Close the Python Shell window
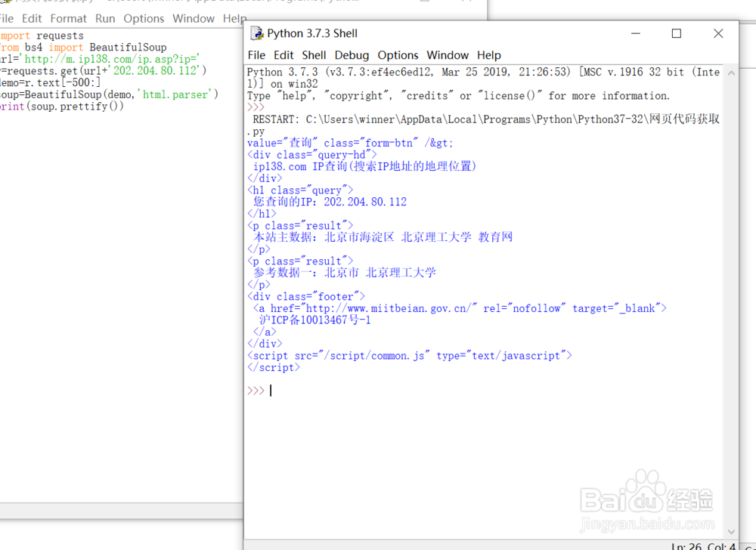756x550 pixels. 718,33
